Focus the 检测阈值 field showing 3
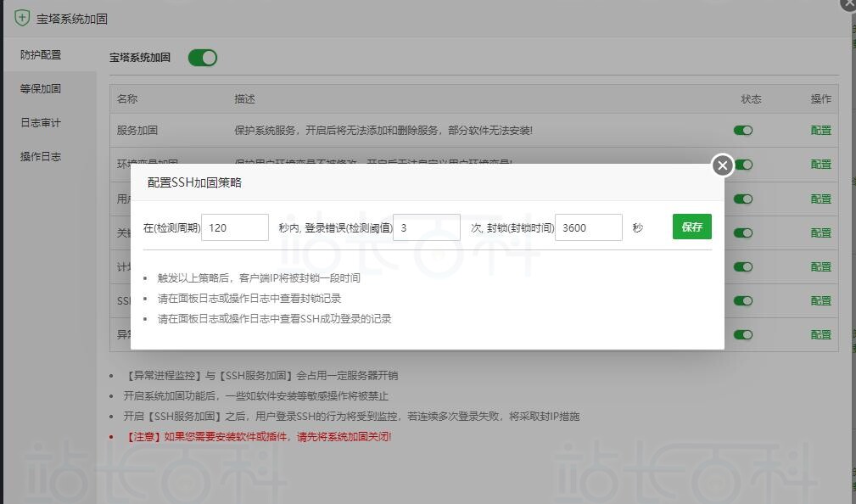 [x=426, y=227]
